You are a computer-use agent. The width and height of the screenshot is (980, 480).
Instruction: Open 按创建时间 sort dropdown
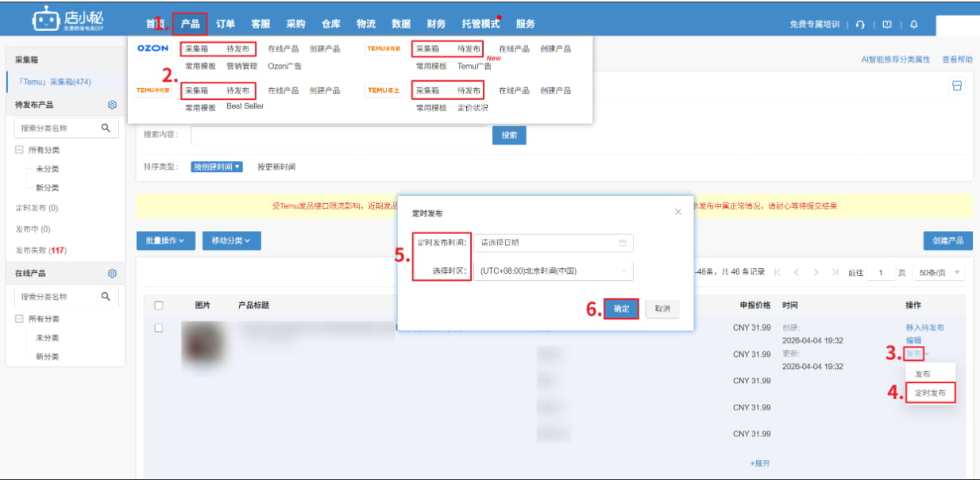coord(217,167)
